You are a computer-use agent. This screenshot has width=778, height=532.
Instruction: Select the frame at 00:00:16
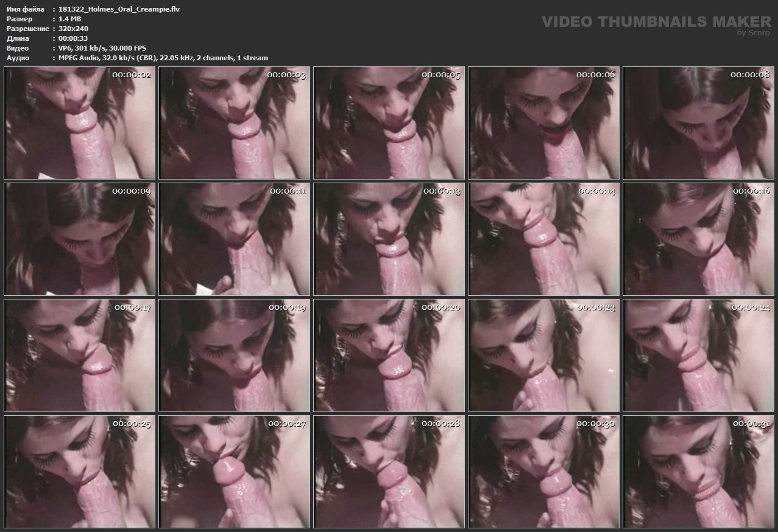(698, 239)
